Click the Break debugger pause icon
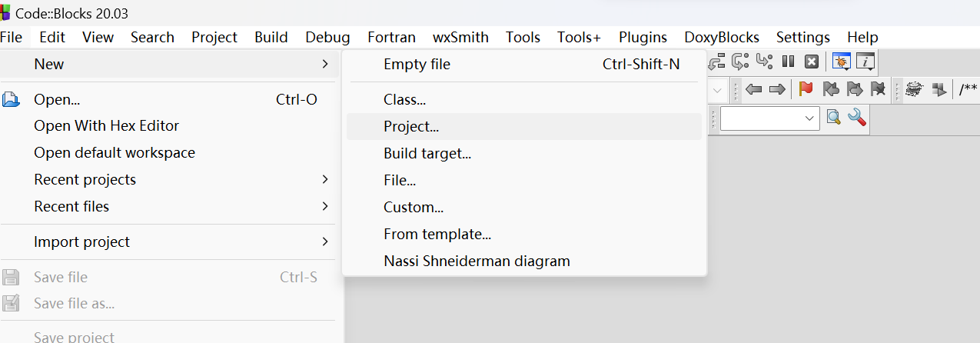This screenshot has height=343, width=980. click(x=788, y=62)
